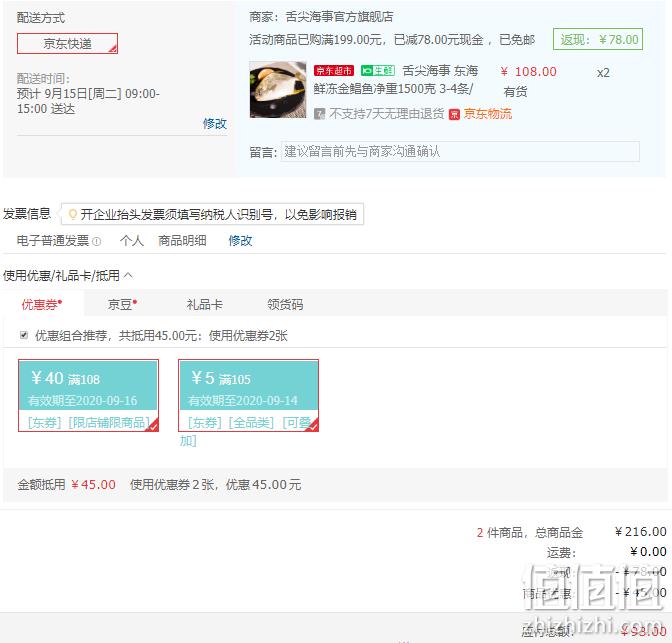Click the 发票信息 heading text

[x=27, y=213]
